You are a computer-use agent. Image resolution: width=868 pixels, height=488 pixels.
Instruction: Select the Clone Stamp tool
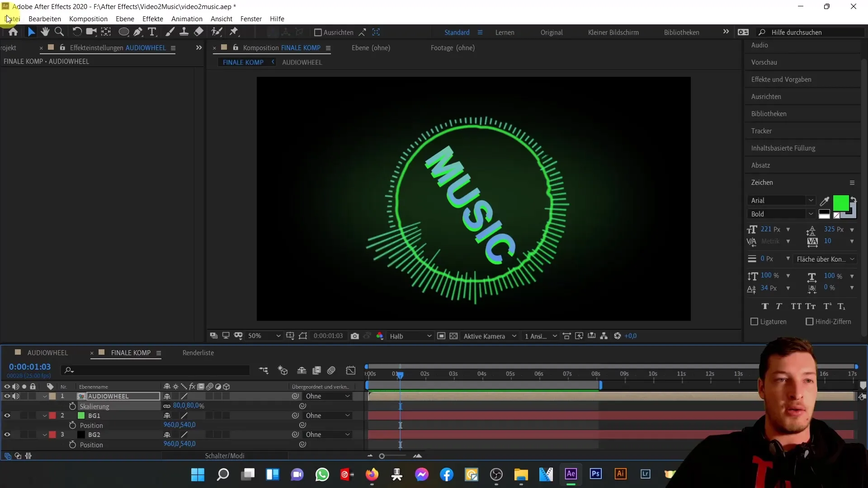pos(184,32)
